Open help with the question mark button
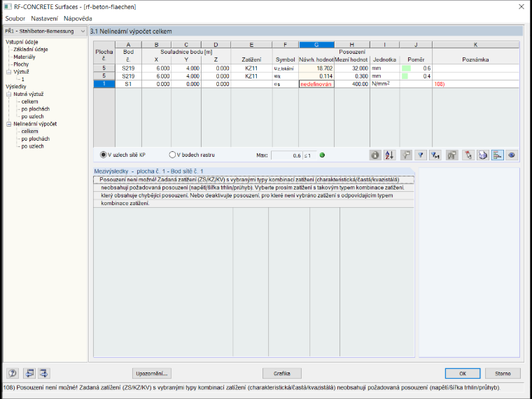Image resolution: width=532 pixels, height=399 pixels. click(x=13, y=374)
